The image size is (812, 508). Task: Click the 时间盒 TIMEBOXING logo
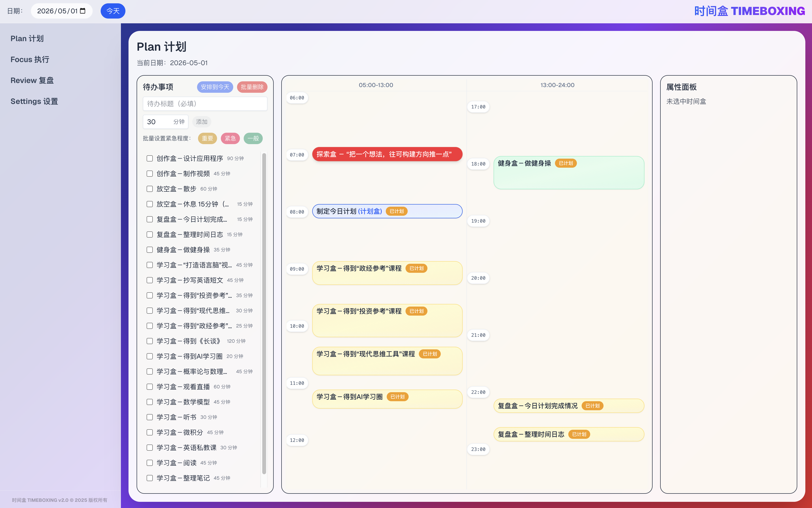click(749, 11)
